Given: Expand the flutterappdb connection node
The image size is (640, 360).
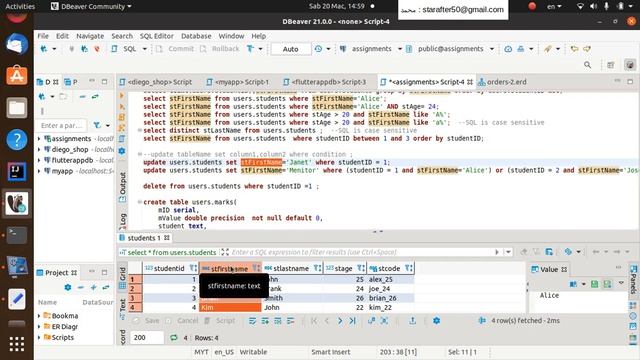Looking at the screenshot, I should coord(39,160).
